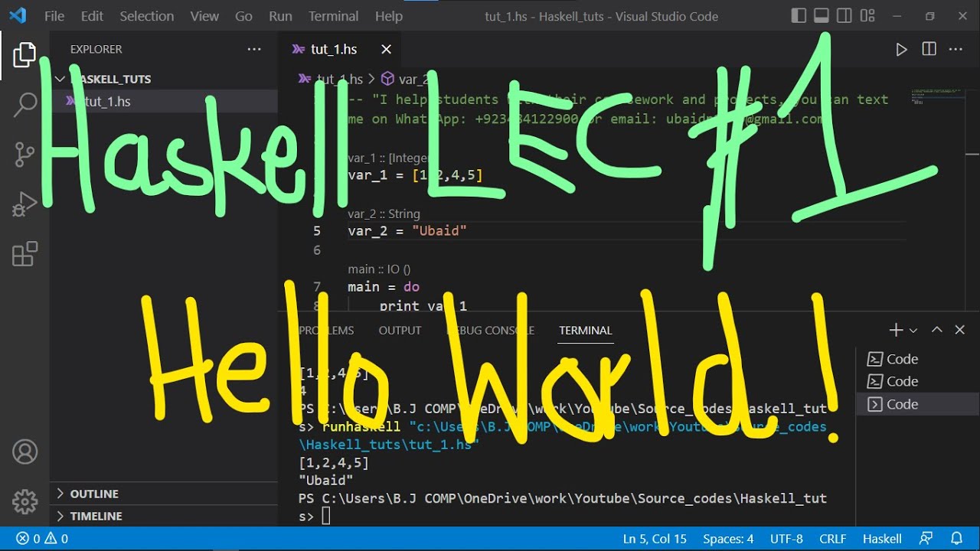Open the Run menu
Screen dimensions: 980x551
(x=281, y=16)
